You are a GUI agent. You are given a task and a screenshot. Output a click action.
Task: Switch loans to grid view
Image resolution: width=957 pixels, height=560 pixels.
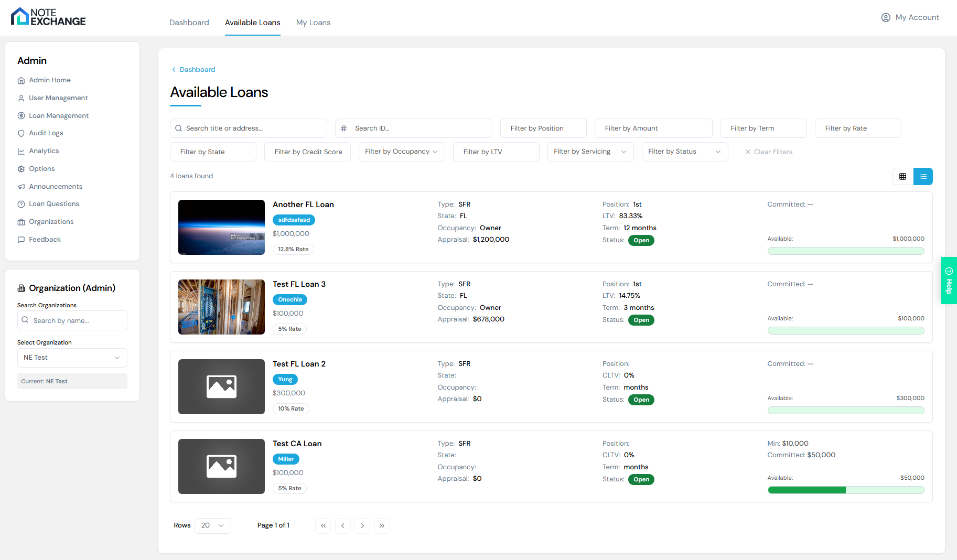pos(902,176)
